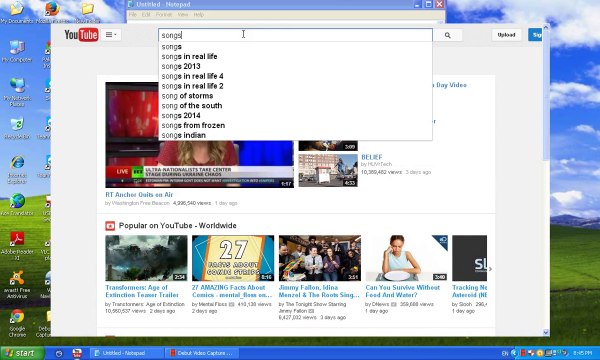The width and height of the screenshot is (600, 360).
Task: Switch to 'Debut Video Capture' taskbar button
Action: [202, 353]
